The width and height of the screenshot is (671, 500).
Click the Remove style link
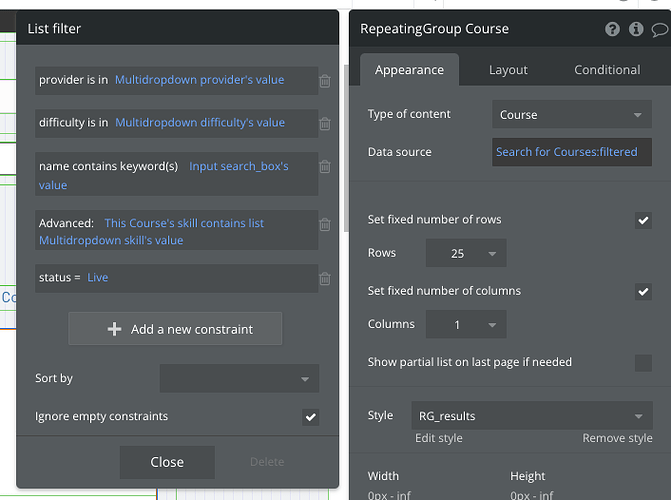tap(617, 438)
